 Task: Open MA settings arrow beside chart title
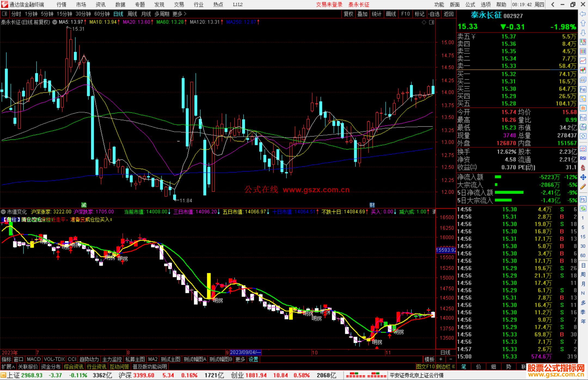click(x=55, y=22)
